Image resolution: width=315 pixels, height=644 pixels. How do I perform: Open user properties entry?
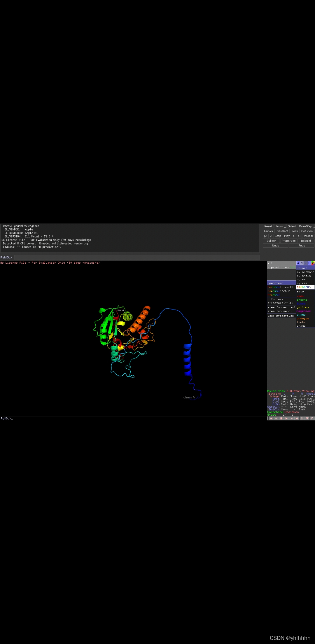click(281, 316)
